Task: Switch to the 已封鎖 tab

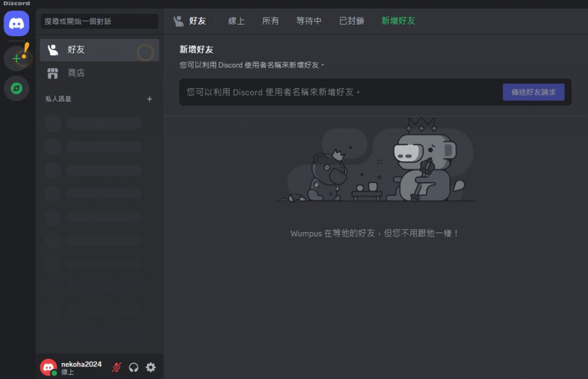Action: coord(351,21)
